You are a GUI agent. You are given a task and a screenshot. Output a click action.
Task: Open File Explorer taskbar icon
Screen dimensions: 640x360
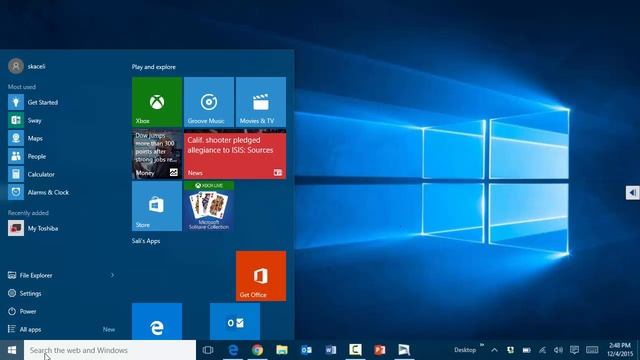point(282,350)
